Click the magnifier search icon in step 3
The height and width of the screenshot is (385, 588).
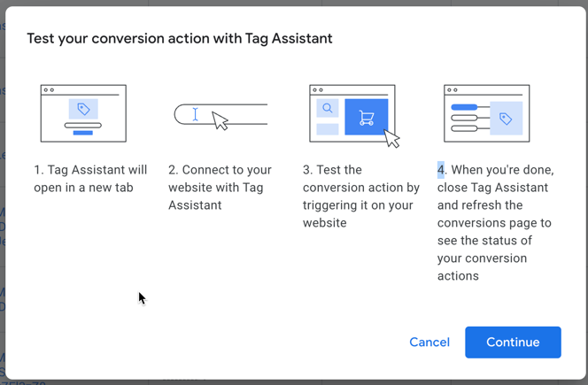tap(328, 108)
